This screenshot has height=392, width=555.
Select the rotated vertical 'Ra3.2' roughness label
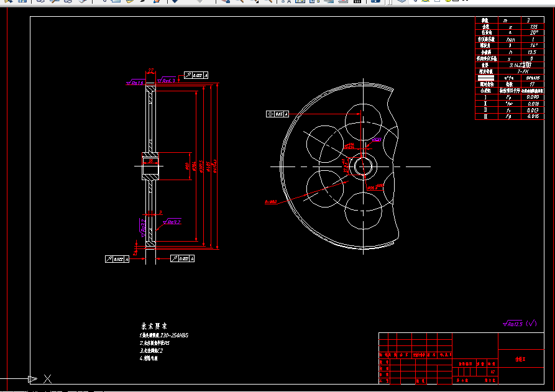coord(143,227)
